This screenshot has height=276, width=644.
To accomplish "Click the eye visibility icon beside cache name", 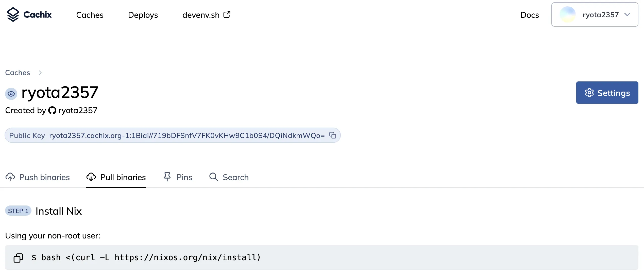I will pos(11,94).
